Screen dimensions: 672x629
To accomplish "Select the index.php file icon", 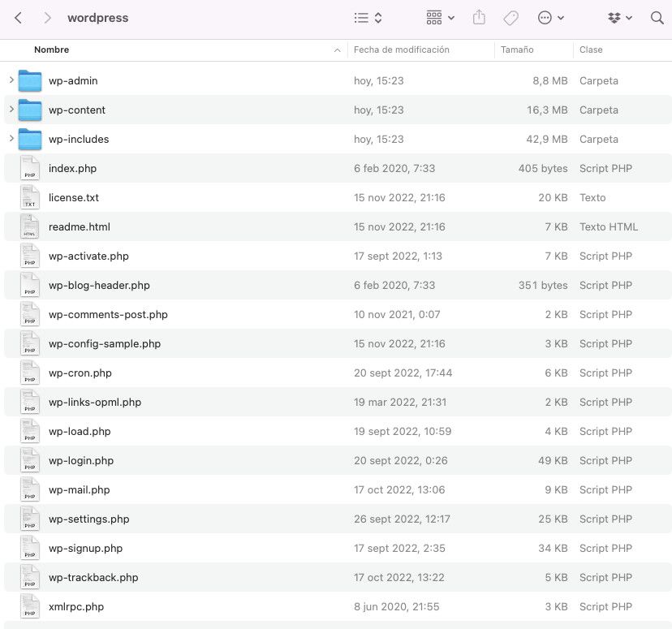I will pyautogui.click(x=30, y=168).
